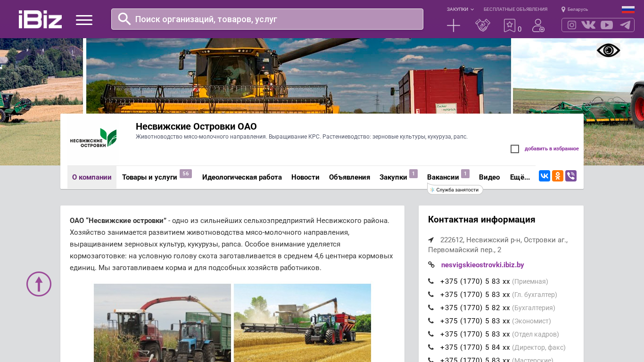Viewport: 644px width, 362px height.
Task: Select the Беларусь region link
Action: [578, 9]
